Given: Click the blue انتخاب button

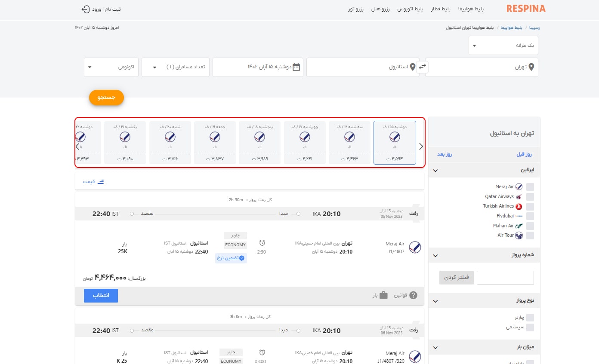Looking at the screenshot, I should [101, 296].
